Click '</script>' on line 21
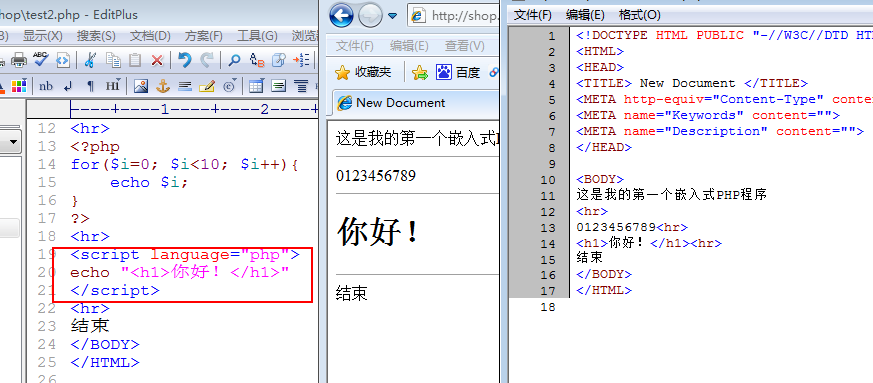This screenshot has width=873, height=383. pyautogui.click(x=115, y=291)
